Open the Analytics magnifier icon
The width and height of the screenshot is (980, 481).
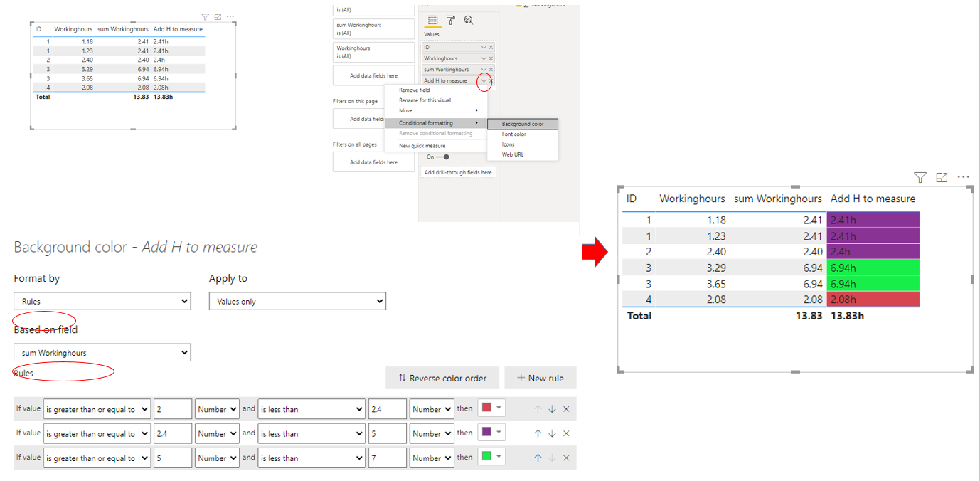point(468,20)
